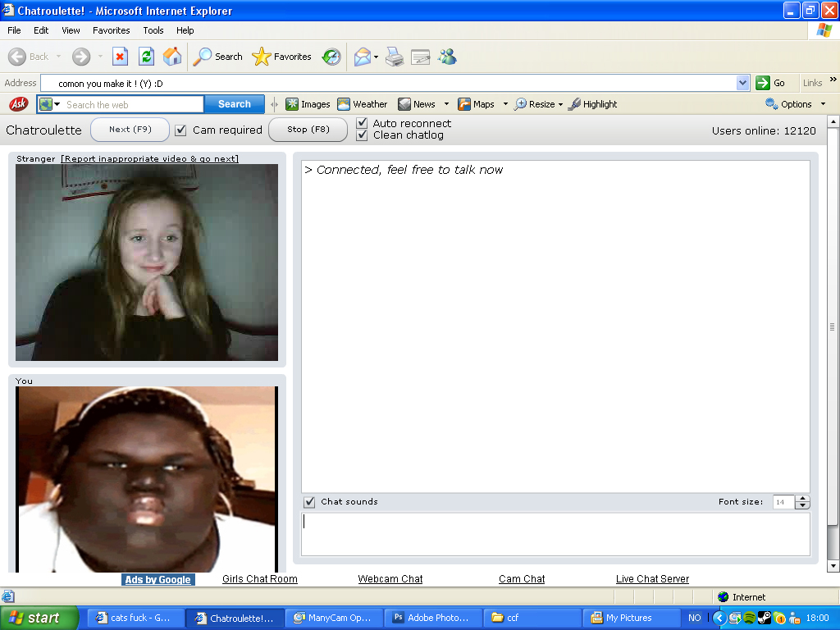The height and width of the screenshot is (630, 840).
Task: Toggle the Clean chatlog checkbox
Action: 362,135
